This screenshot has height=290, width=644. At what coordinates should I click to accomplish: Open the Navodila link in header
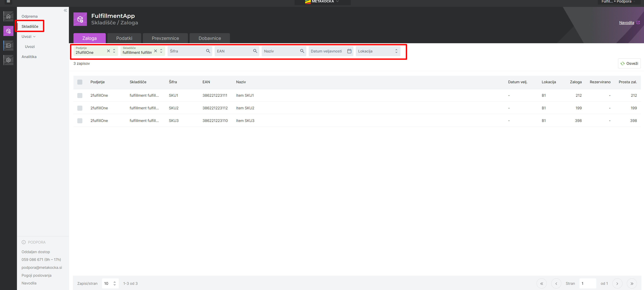[627, 23]
